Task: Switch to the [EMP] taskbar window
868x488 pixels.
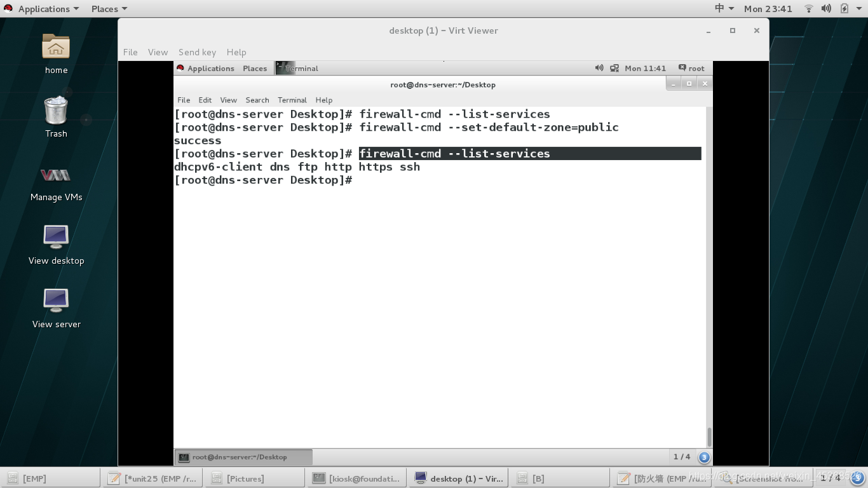Action: (50, 478)
